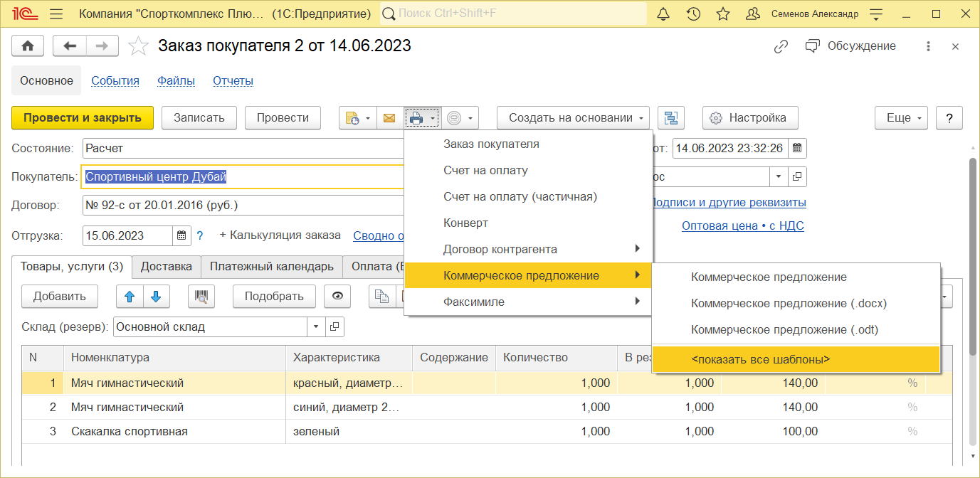Click the vertical scrollbar down arrow
Viewport: 980px width, 478px height.
click(973, 455)
